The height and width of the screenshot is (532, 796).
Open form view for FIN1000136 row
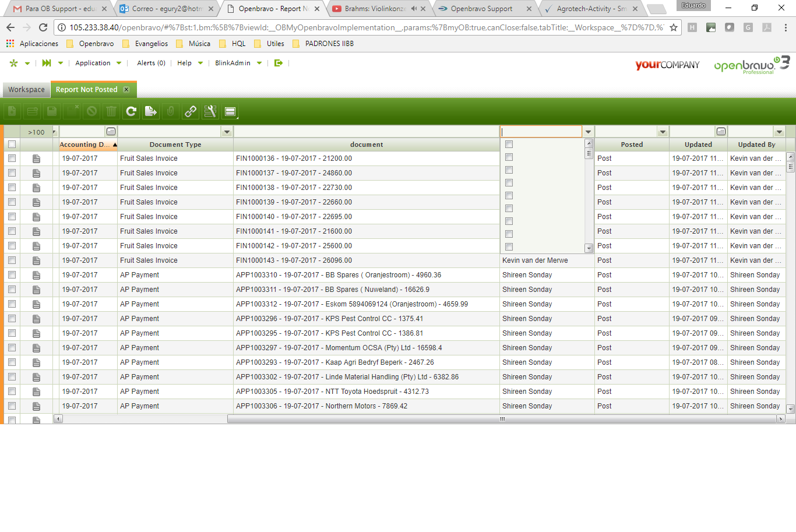pos(36,158)
